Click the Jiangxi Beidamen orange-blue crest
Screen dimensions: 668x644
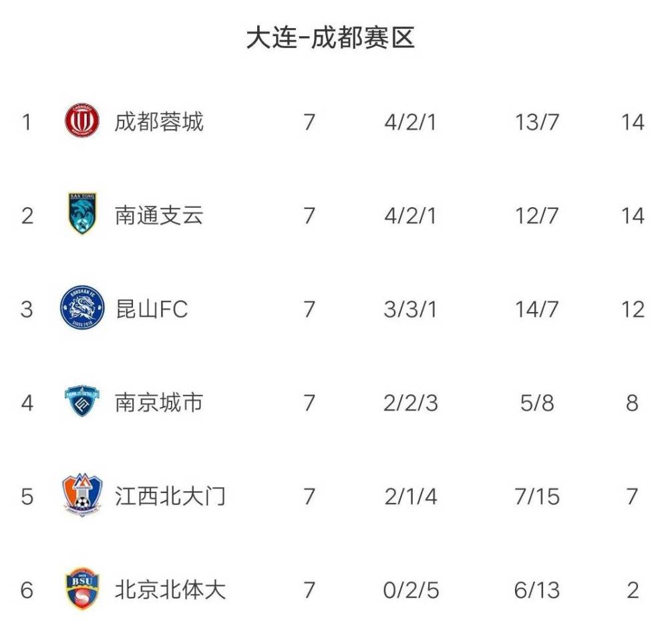[x=82, y=495]
